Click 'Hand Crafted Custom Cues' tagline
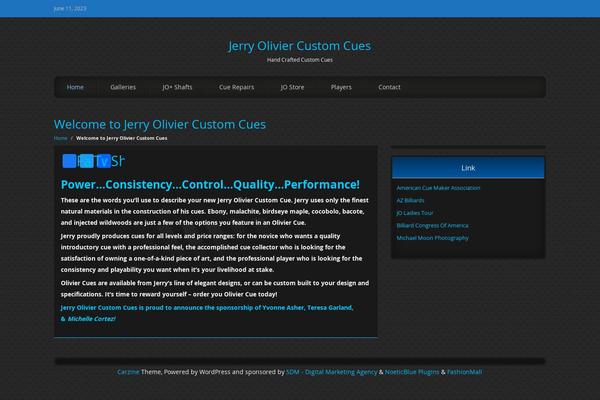Viewport: 600px width, 400px height. [x=300, y=60]
